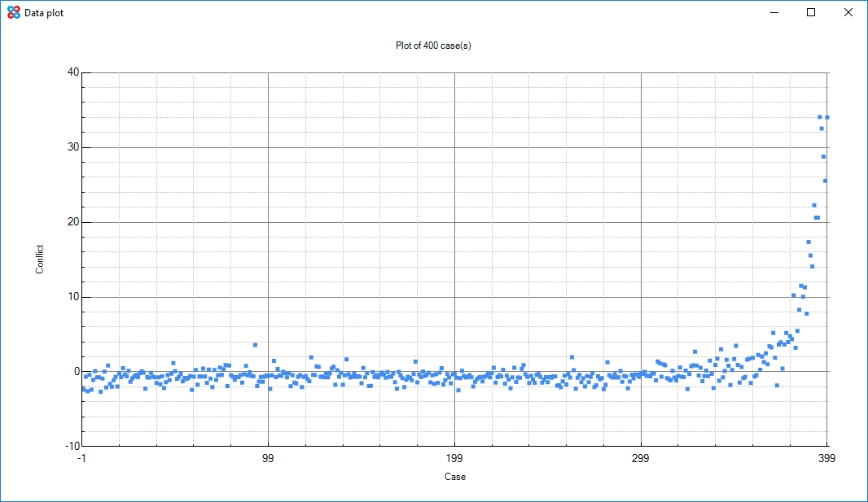
Task: Click the -1 tick label on horizontal axis
Action: (81, 459)
